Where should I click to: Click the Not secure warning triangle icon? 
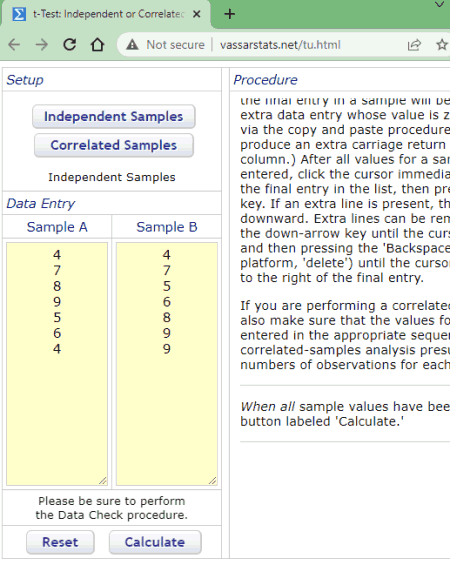[x=132, y=45]
